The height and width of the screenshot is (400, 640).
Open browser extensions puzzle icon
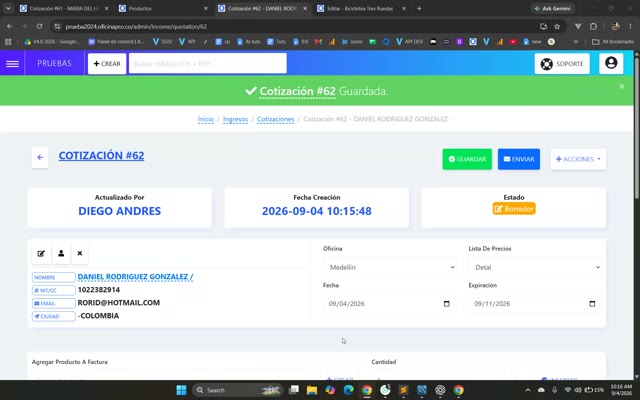593,27
